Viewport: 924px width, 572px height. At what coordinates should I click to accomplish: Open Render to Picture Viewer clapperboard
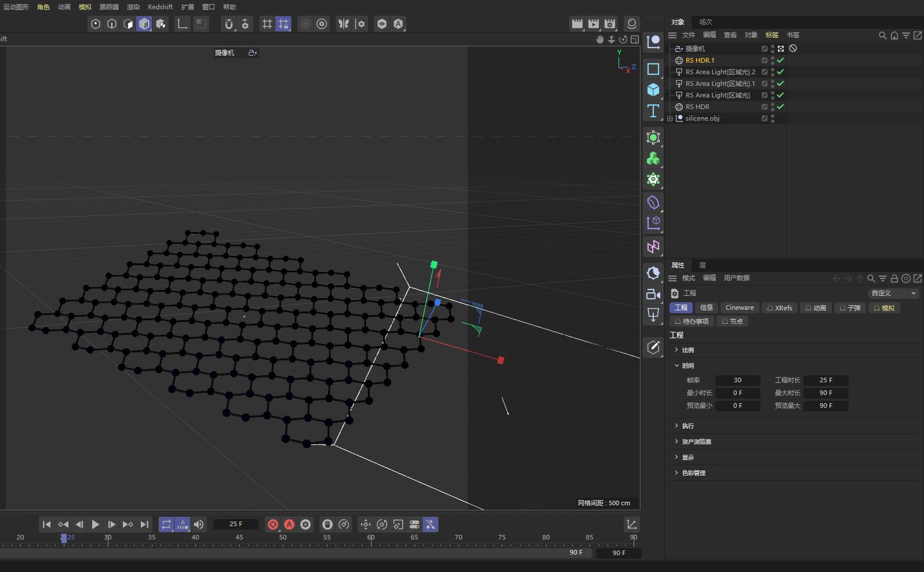click(594, 24)
